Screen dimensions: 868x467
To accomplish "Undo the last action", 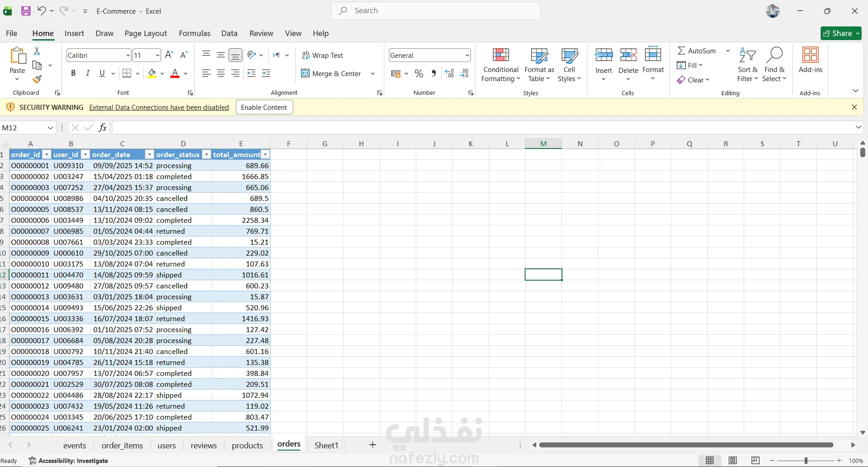I will pos(41,10).
